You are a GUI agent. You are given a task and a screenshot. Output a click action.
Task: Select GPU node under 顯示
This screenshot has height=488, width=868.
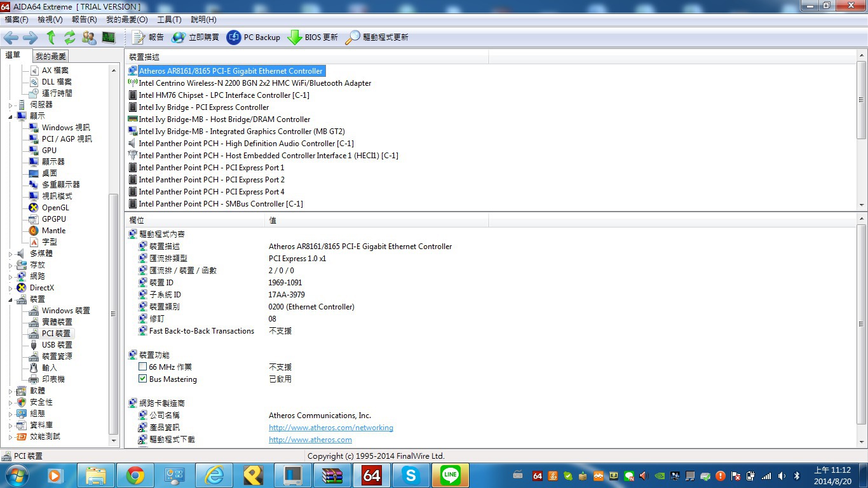[x=49, y=151]
